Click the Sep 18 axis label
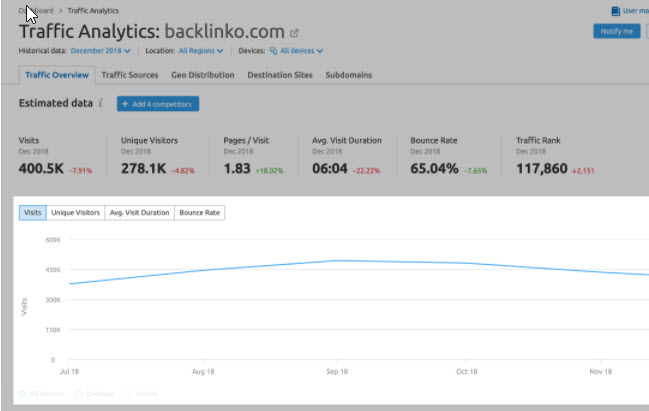The width and height of the screenshot is (649, 411). tap(337, 372)
